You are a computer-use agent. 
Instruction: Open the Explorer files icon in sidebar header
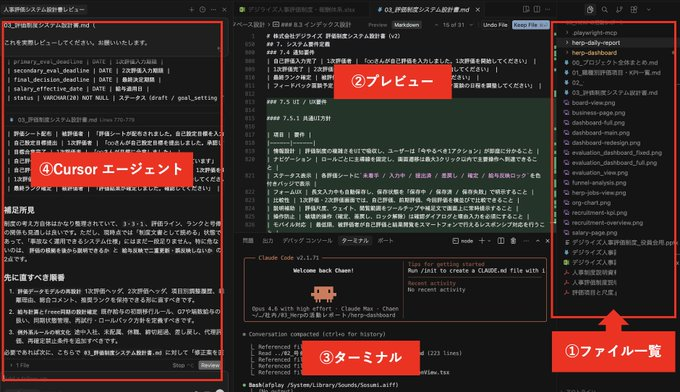pos(590,10)
